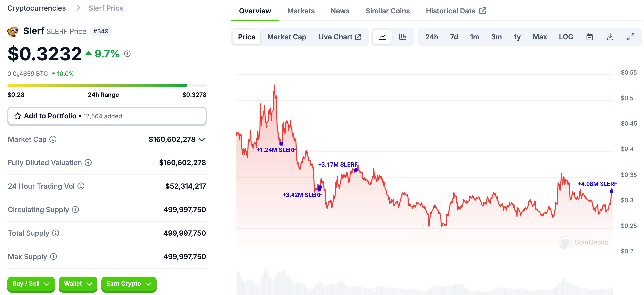
Task: Click external link icon beside Historical Data
Action: pos(483,11)
